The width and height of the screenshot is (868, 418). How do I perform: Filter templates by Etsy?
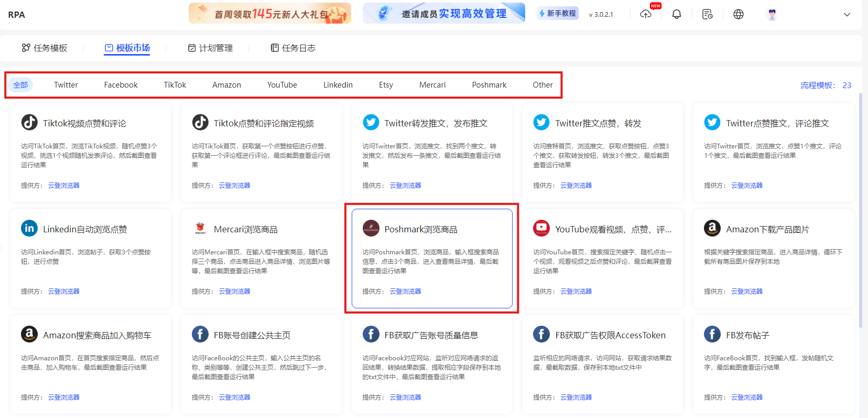(x=386, y=85)
